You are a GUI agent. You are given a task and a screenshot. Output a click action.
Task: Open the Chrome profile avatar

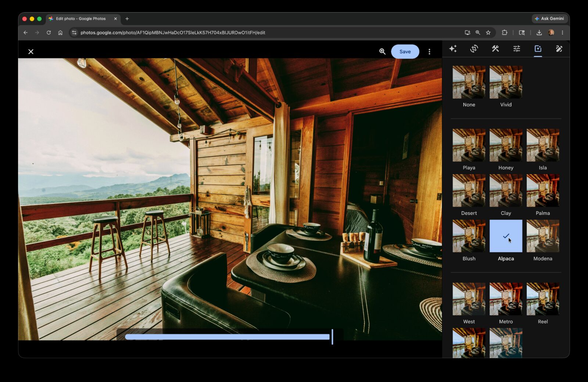[x=551, y=33]
